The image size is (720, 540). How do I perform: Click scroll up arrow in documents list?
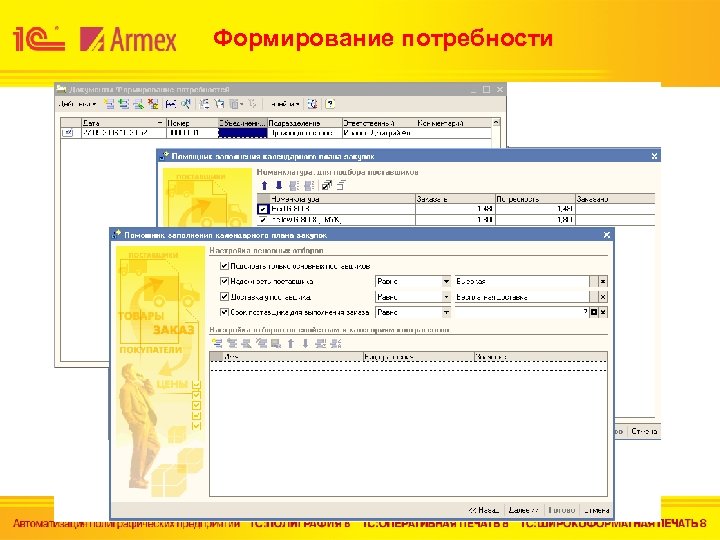pos(496,123)
